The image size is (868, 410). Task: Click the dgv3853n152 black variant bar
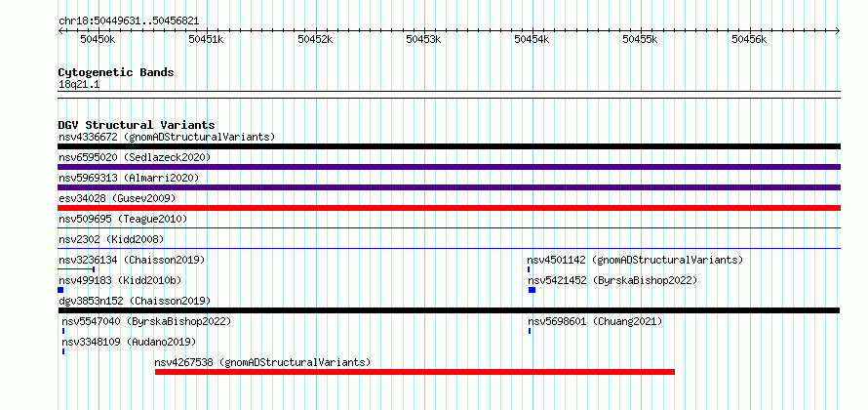pyautogui.click(x=449, y=310)
